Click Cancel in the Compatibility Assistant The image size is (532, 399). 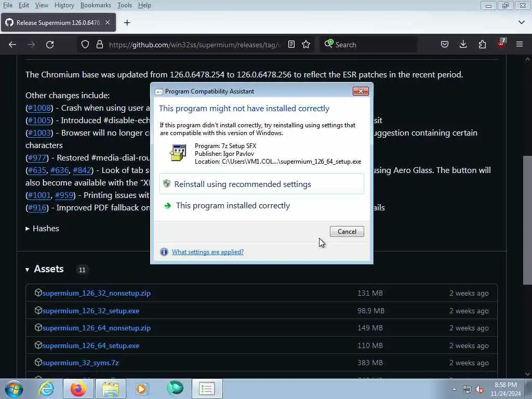[x=347, y=231]
